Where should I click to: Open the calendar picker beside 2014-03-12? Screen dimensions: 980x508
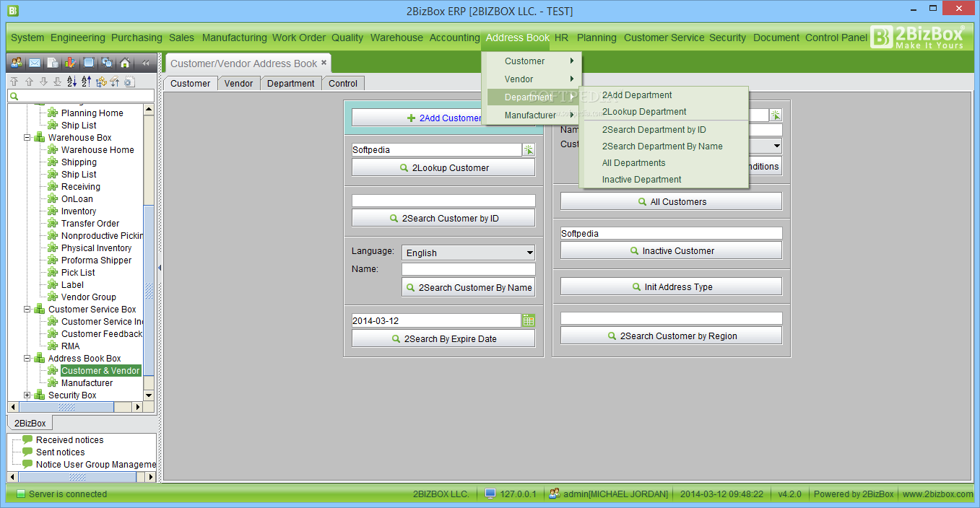(529, 320)
